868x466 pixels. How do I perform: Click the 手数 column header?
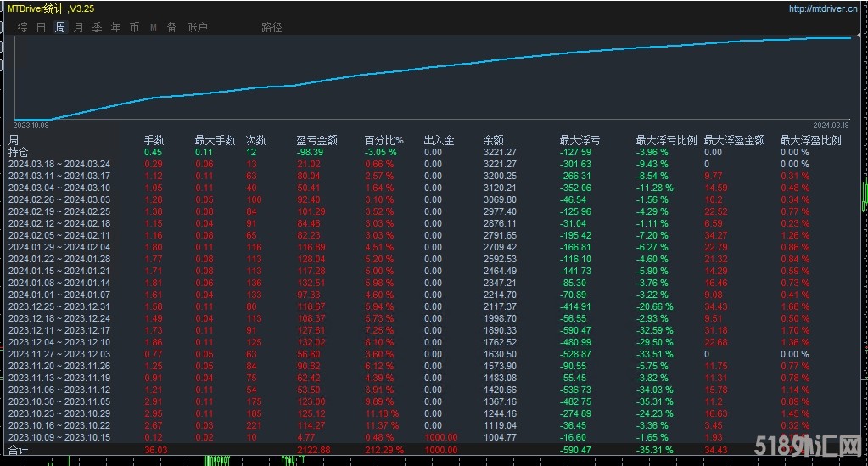(154, 140)
